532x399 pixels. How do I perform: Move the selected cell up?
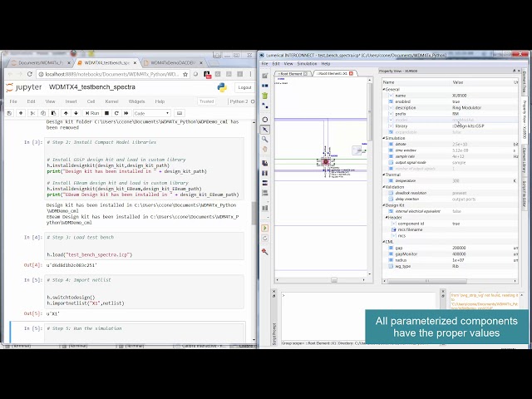tap(66, 113)
